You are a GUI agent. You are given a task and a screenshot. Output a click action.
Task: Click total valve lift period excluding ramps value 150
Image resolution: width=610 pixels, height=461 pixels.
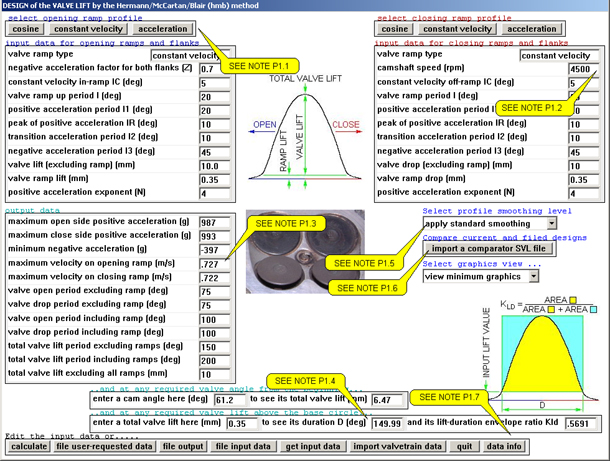click(x=214, y=347)
